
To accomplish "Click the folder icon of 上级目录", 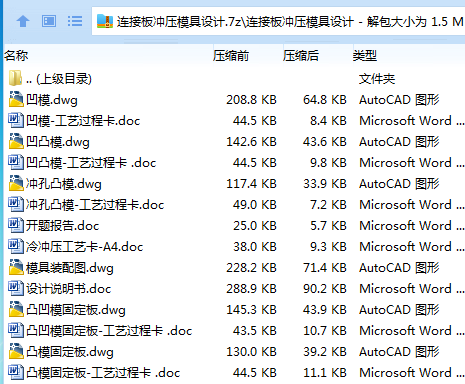I will 15,78.
